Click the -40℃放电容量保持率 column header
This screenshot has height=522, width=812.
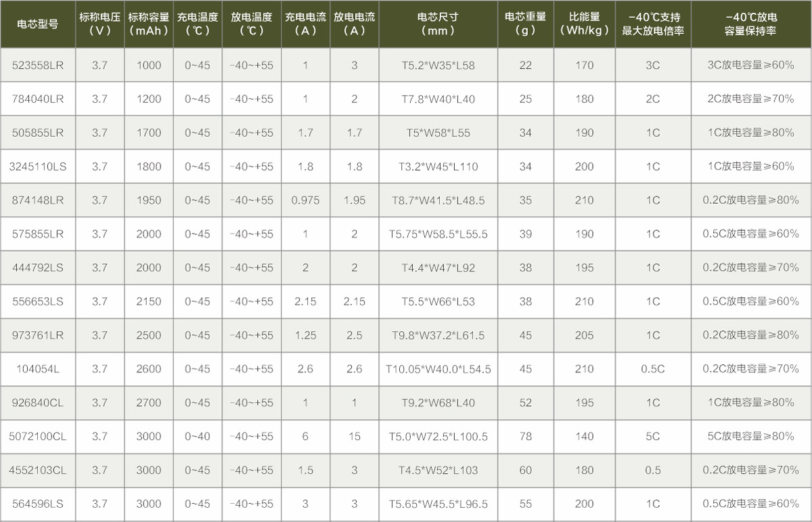751,24
